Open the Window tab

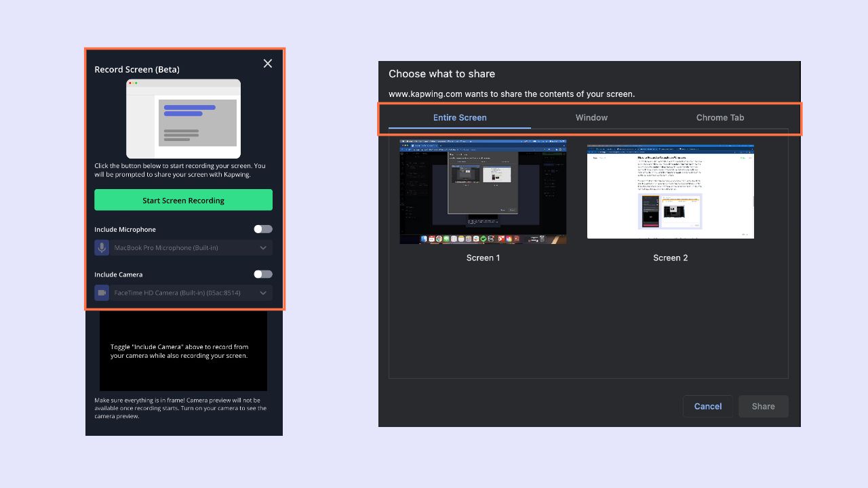[x=591, y=118]
